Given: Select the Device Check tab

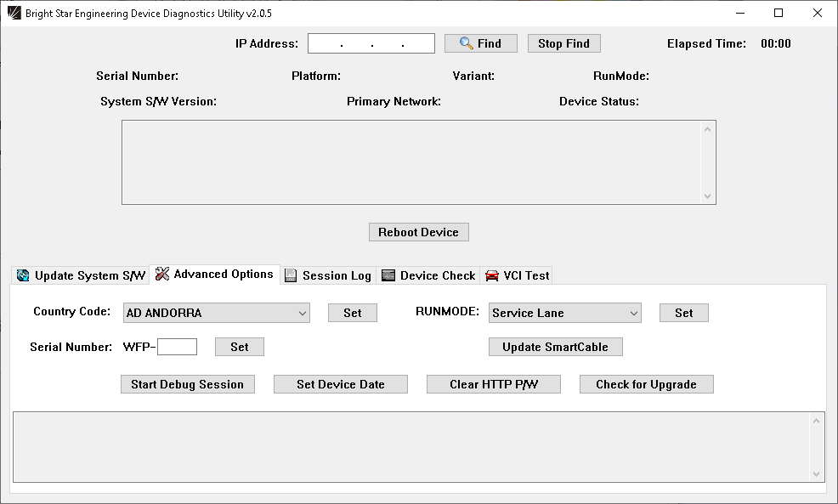Looking at the screenshot, I should (428, 275).
